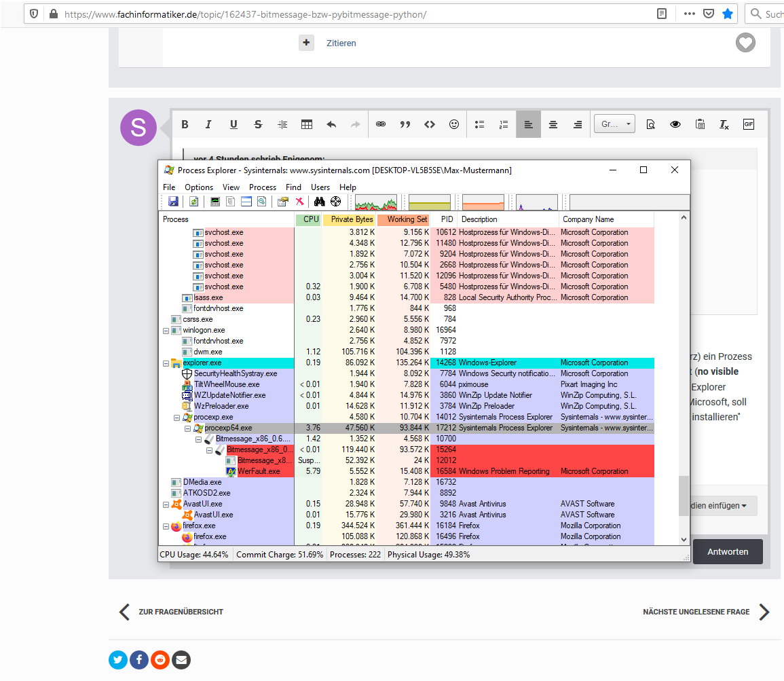Toggle bold formatting in the editor
Viewport: 784px width, 681px height.
(x=185, y=124)
